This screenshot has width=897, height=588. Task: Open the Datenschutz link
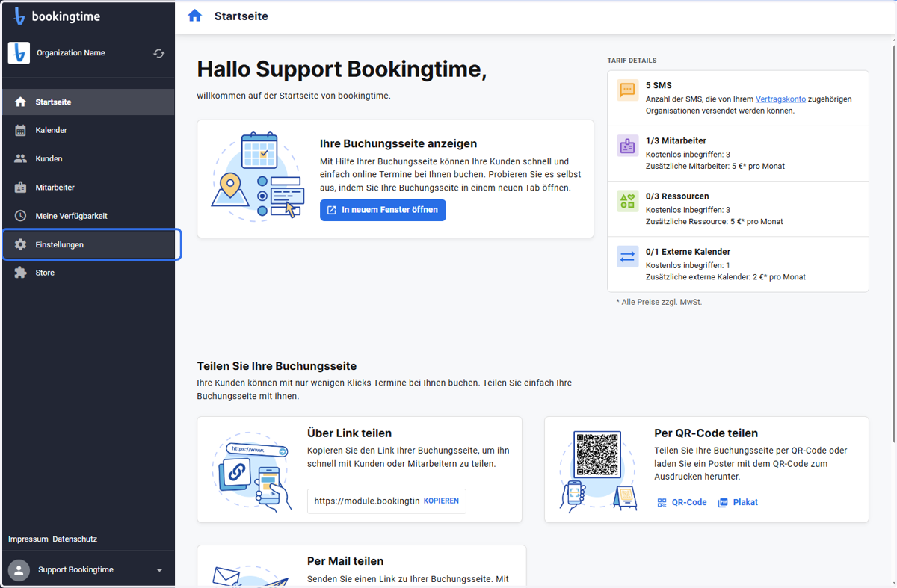click(75, 539)
